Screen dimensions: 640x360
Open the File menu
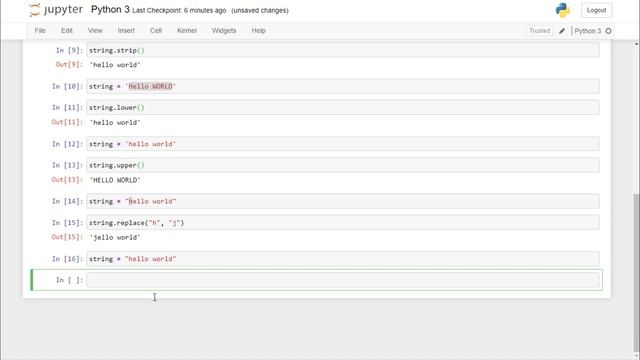tap(40, 31)
